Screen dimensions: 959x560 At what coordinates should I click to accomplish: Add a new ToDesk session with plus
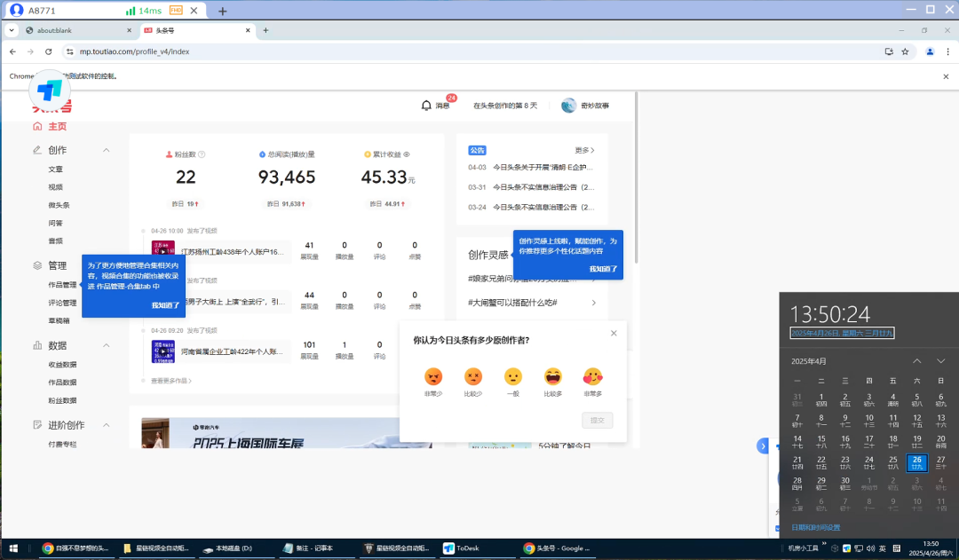223,11
